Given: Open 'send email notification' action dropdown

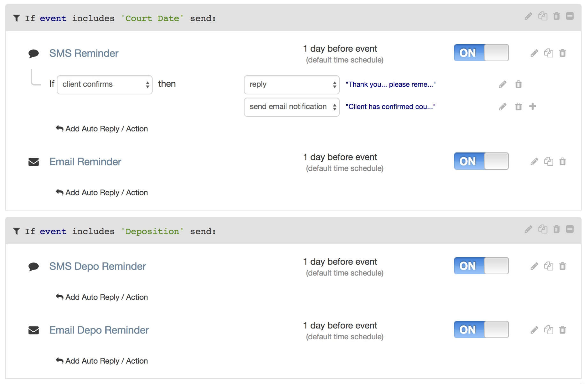Looking at the screenshot, I should [291, 107].
